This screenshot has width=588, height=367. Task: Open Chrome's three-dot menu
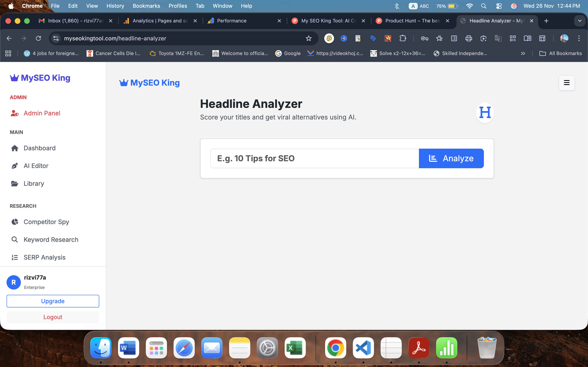tap(579, 38)
